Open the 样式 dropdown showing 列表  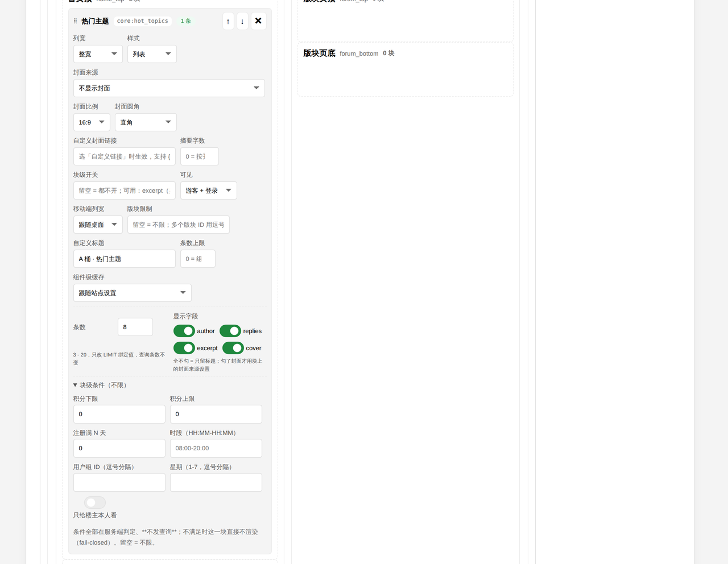coord(152,54)
